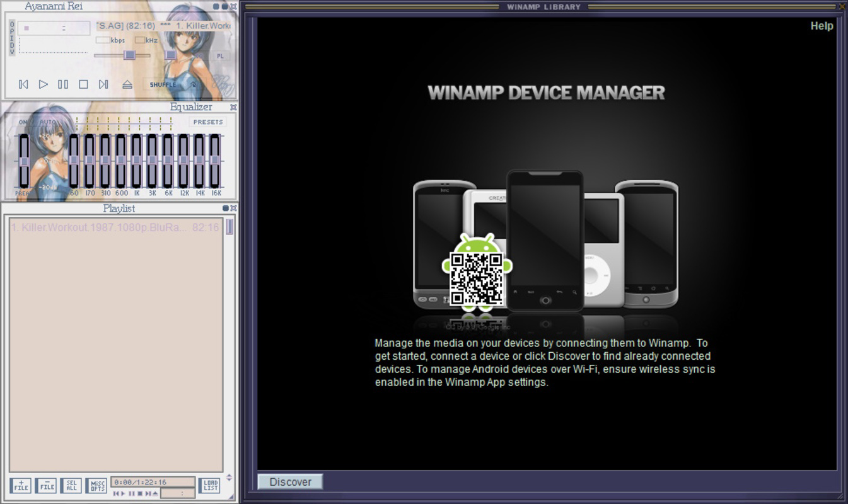Click the Discover button
Image resolution: width=848 pixels, height=504 pixels.
[290, 482]
